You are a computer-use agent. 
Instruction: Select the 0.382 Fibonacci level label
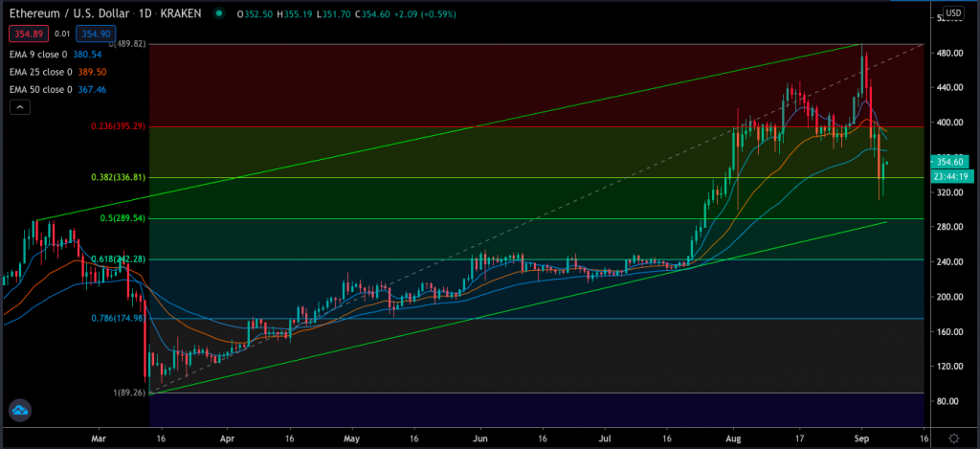tap(119, 178)
